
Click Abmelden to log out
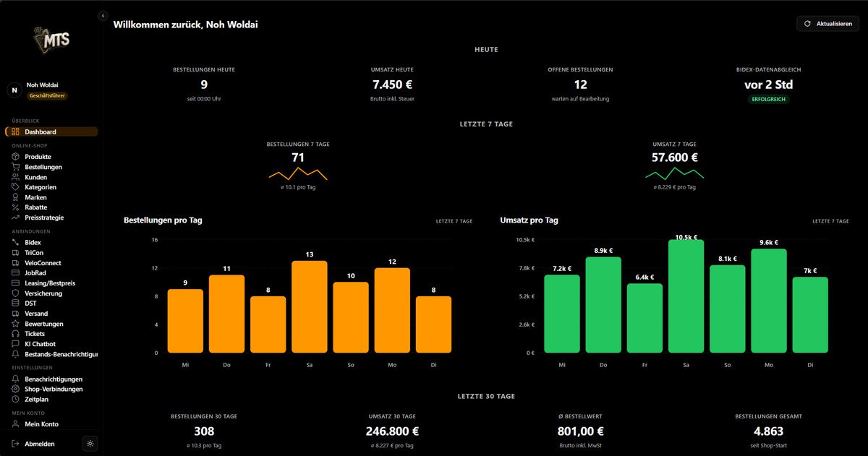pyautogui.click(x=40, y=444)
